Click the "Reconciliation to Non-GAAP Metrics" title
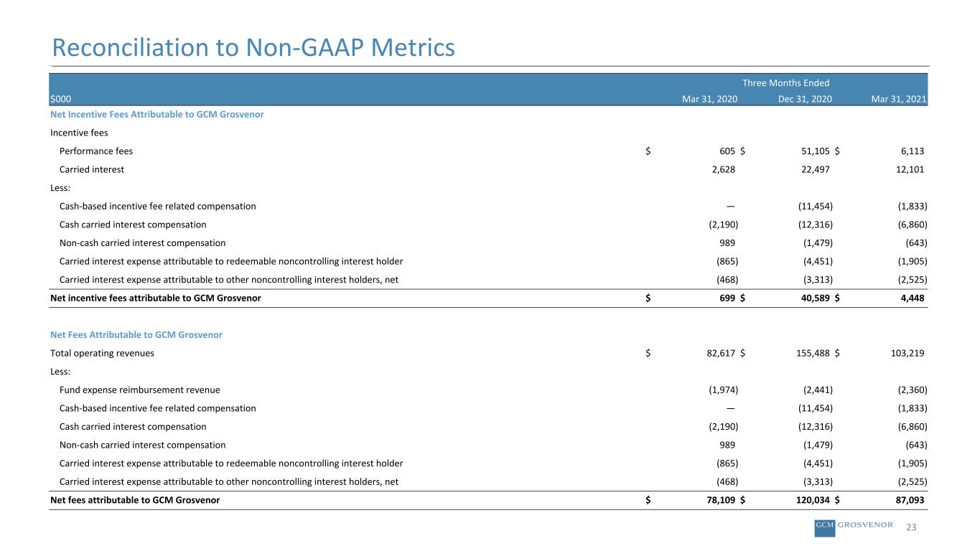The image size is (980, 551). [x=253, y=47]
